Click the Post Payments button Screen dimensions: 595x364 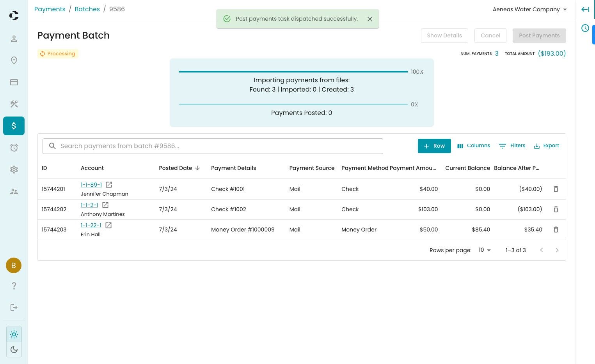(539, 35)
